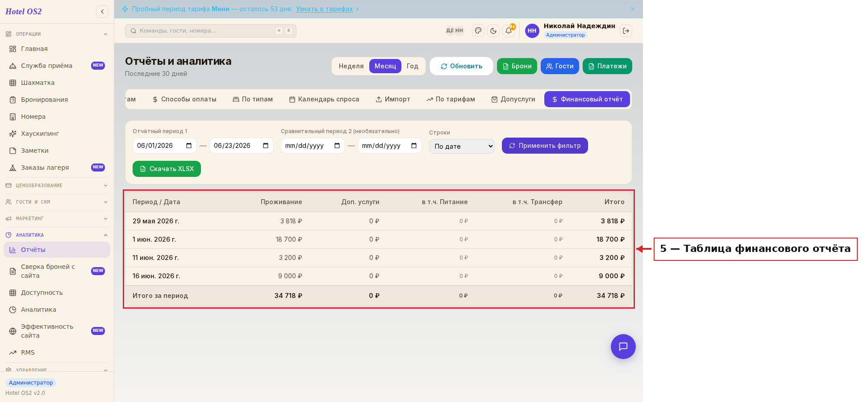The width and height of the screenshot is (868, 402).
Task: Open the Способы оплаты tab
Action: (x=184, y=99)
